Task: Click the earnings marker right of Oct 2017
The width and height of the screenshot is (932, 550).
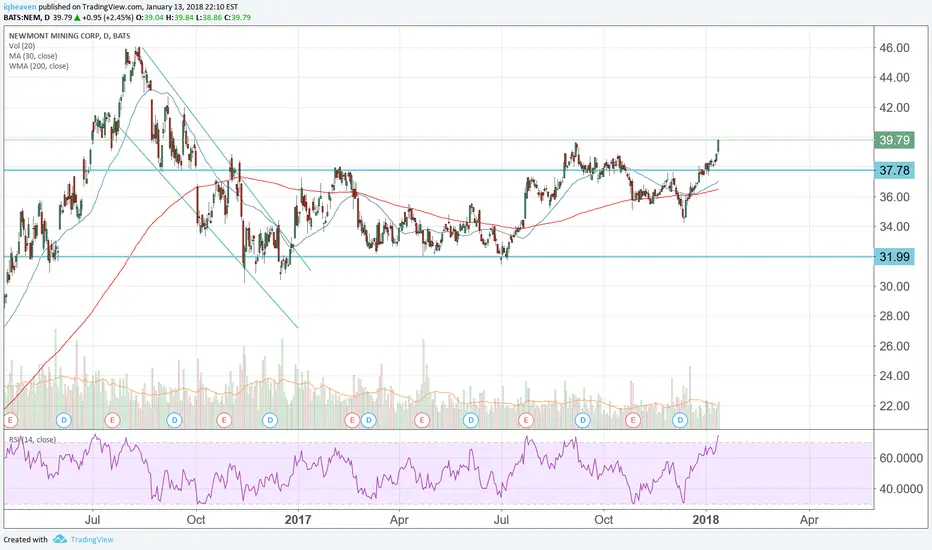Action: (633, 420)
